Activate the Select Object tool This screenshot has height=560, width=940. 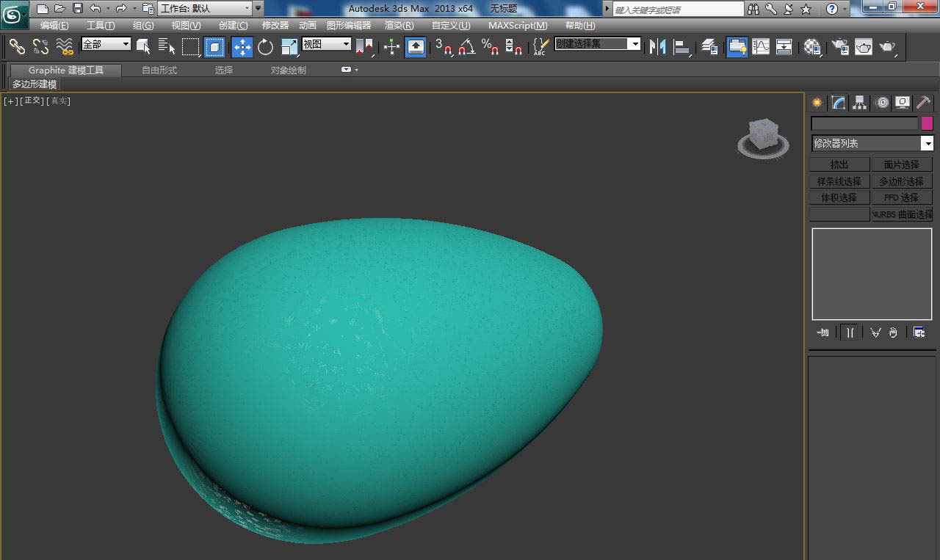[x=143, y=47]
